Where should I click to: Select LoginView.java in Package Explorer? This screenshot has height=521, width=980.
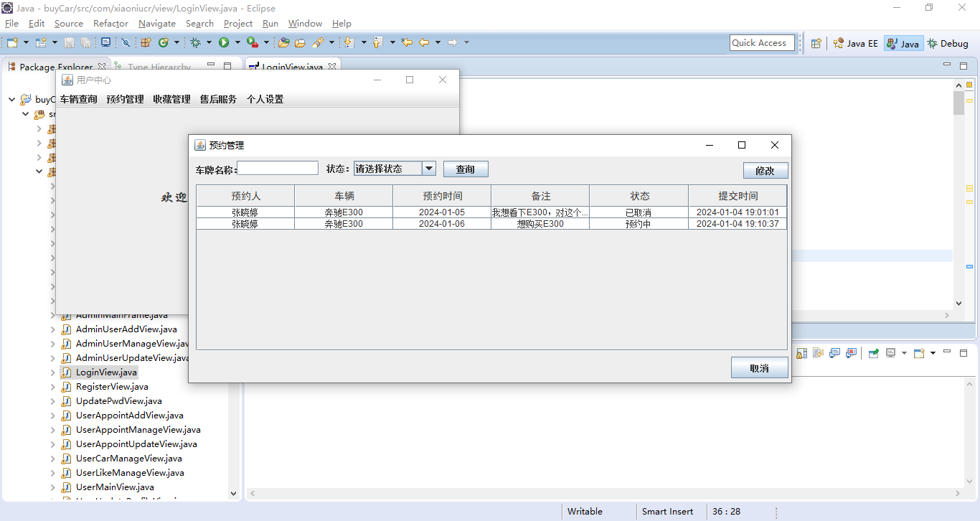click(x=106, y=372)
